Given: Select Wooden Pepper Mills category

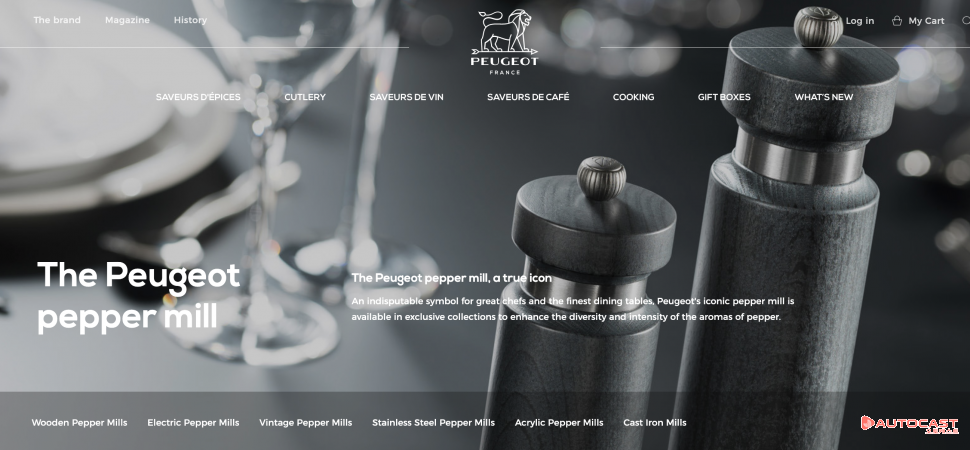Looking at the screenshot, I should (79, 423).
